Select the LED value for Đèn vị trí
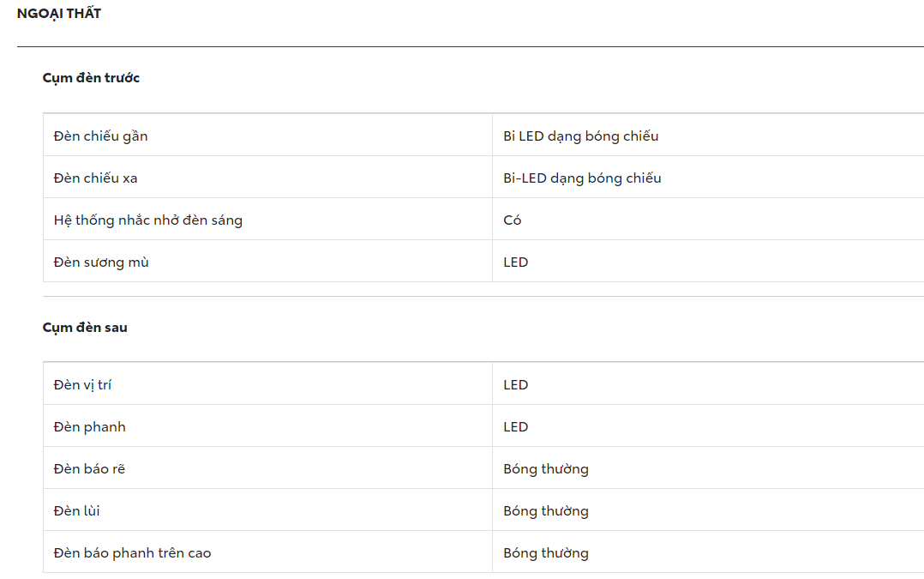924x579 pixels. coord(515,385)
